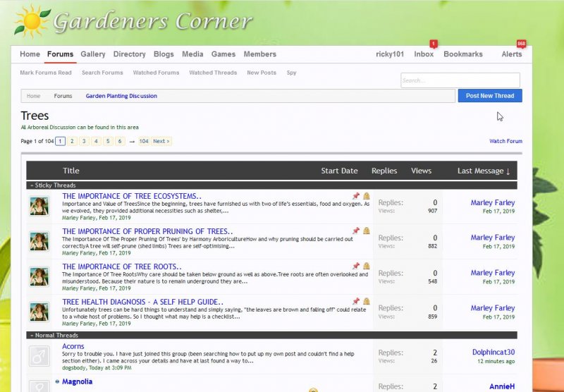
Task: Open Marley Farley's avatar on the Pruning thread
Action: 39,241
